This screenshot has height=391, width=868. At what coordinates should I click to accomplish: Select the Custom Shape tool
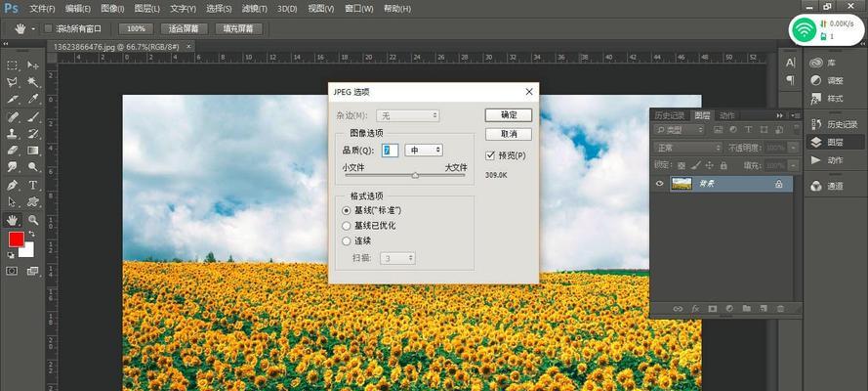click(x=32, y=201)
